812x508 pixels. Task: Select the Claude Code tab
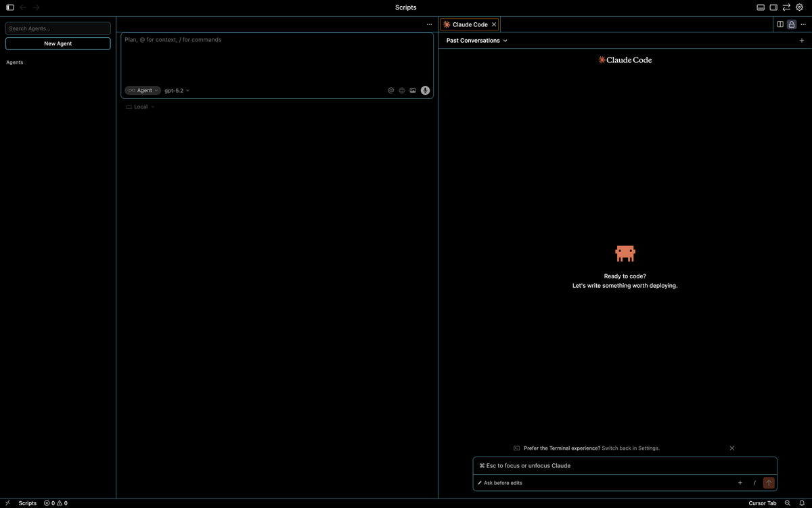(x=470, y=24)
